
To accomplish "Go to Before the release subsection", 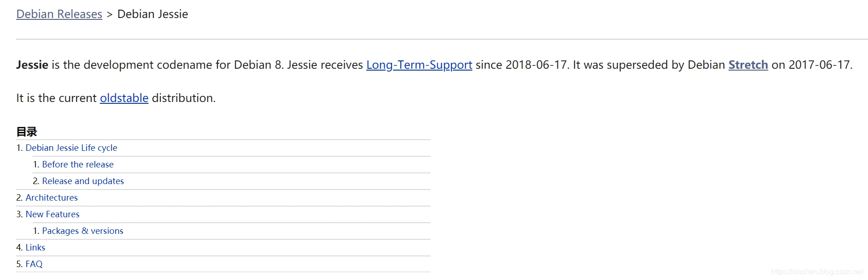I will point(77,165).
